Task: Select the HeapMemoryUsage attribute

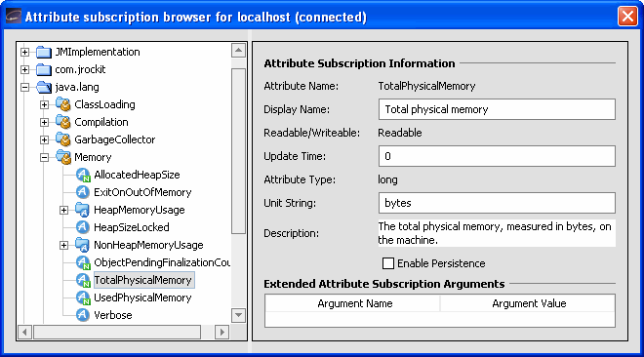Action: click(x=140, y=210)
